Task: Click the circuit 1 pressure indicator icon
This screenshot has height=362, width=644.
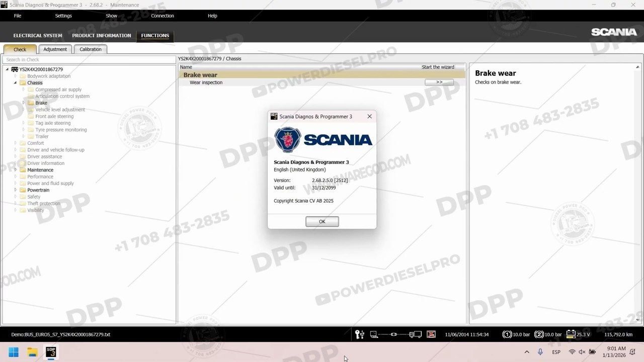Action: (x=507, y=334)
